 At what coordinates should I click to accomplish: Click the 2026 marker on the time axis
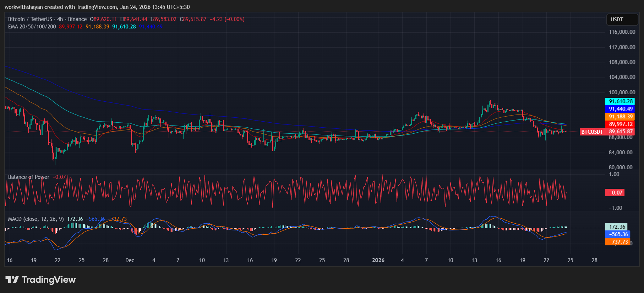(x=378, y=260)
